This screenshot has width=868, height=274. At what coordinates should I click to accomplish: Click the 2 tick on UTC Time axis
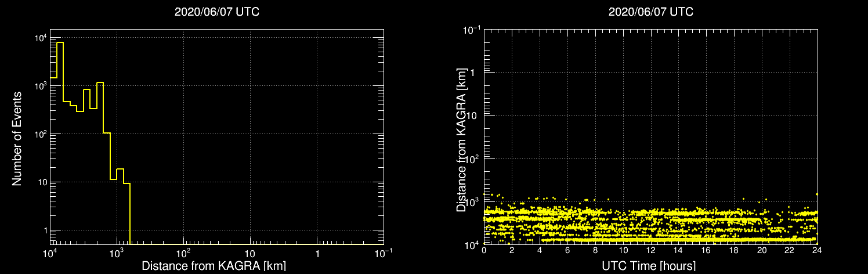pos(512,250)
